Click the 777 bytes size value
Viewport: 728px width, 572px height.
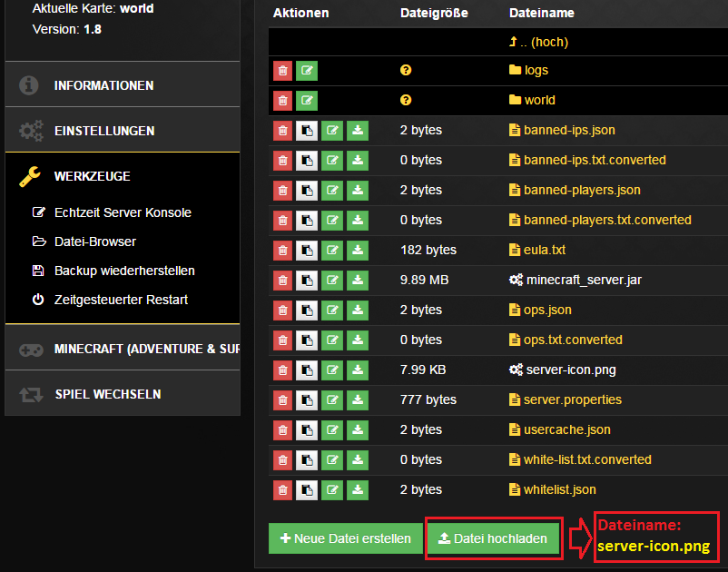(428, 399)
